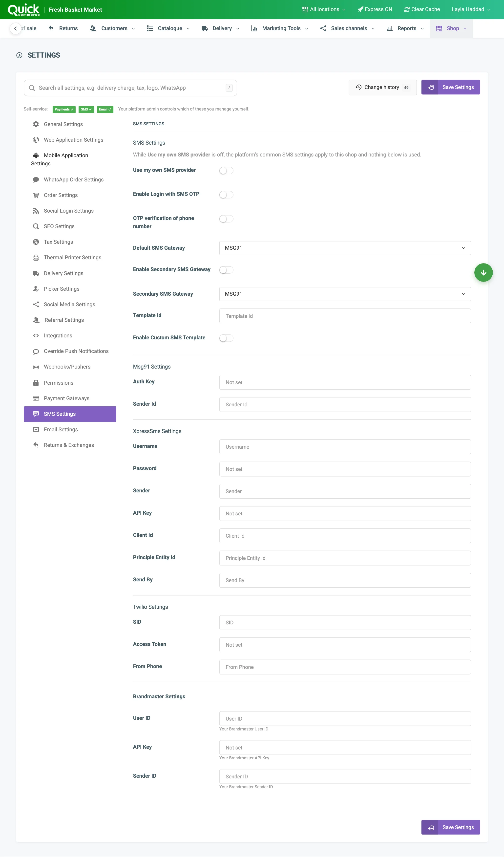Open Returns & Exchanges settings

pyautogui.click(x=70, y=445)
